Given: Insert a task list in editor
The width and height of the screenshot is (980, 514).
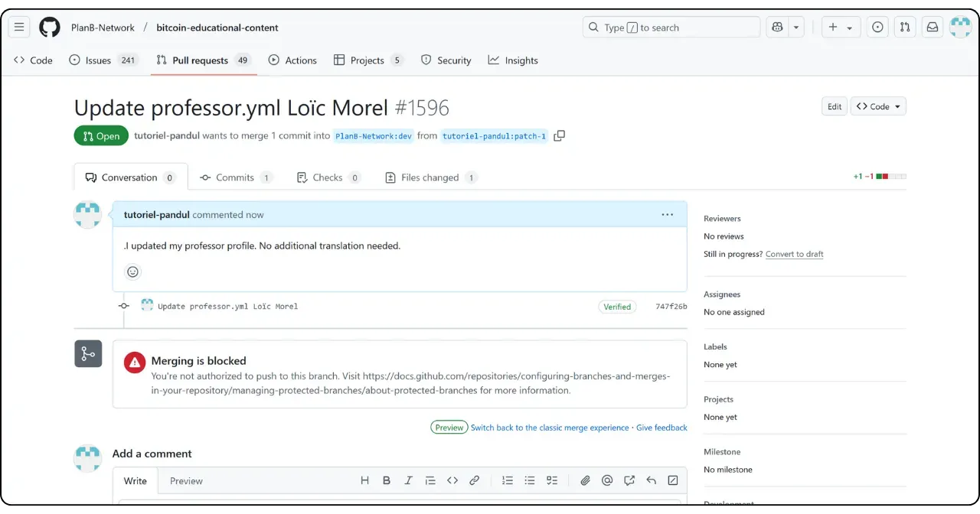Looking at the screenshot, I should [552, 480].
